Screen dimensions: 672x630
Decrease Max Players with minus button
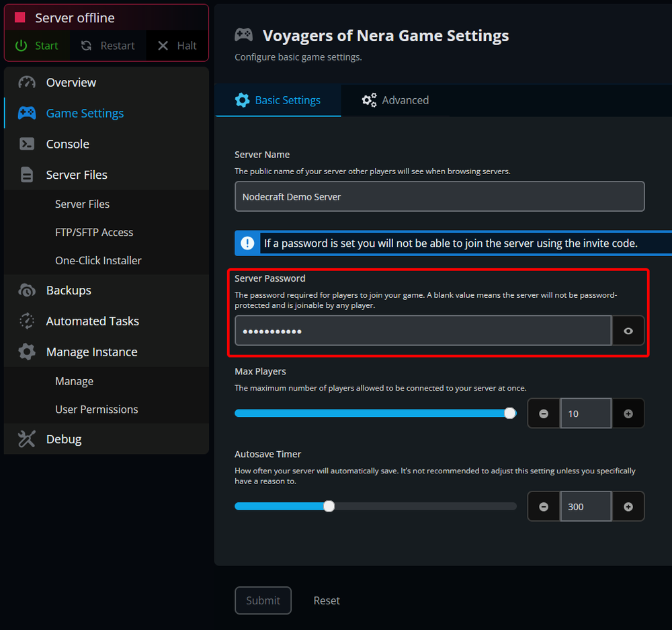[544, 414]
